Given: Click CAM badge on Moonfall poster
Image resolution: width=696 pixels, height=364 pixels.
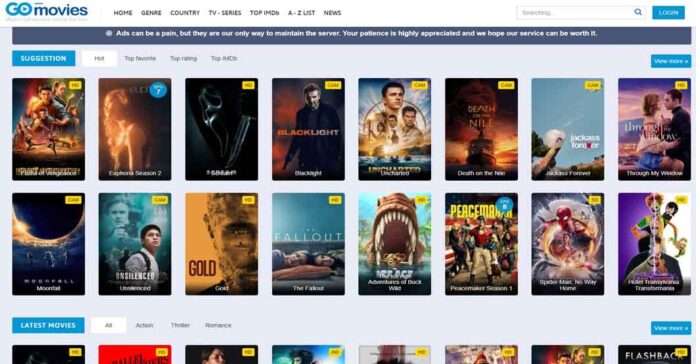Looking at the screenshot, I should tap(73, 200).
